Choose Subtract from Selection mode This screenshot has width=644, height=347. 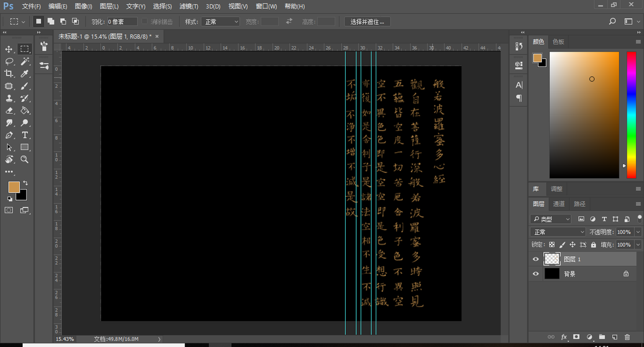coord(63,21)
